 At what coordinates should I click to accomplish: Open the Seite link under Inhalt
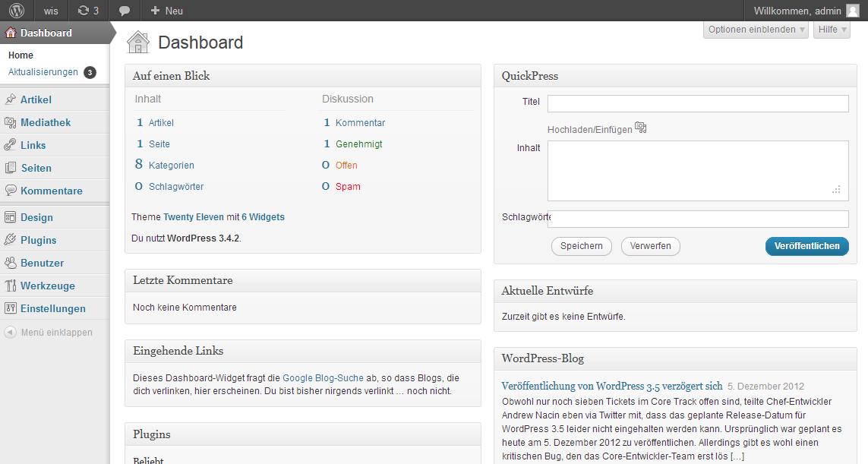click(x=159, y=144)
